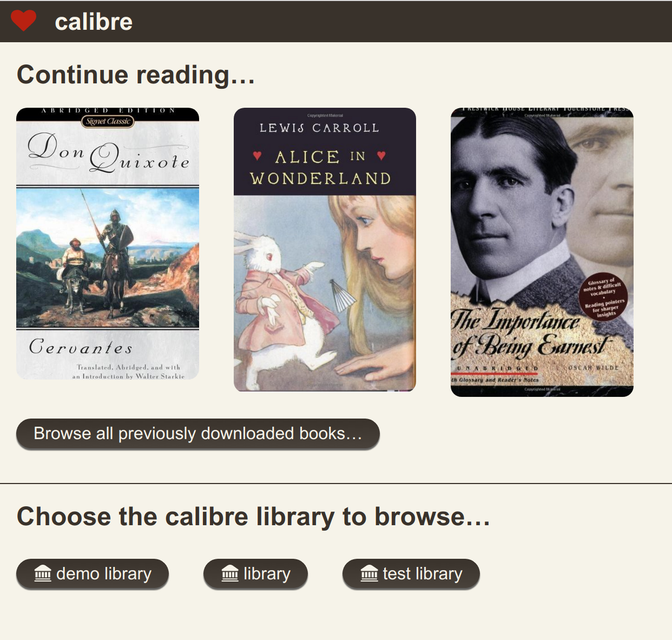The width and height of the screenshot is (672, 640).
Task: Browse all previously downloaded books
Action: point(197,434)
